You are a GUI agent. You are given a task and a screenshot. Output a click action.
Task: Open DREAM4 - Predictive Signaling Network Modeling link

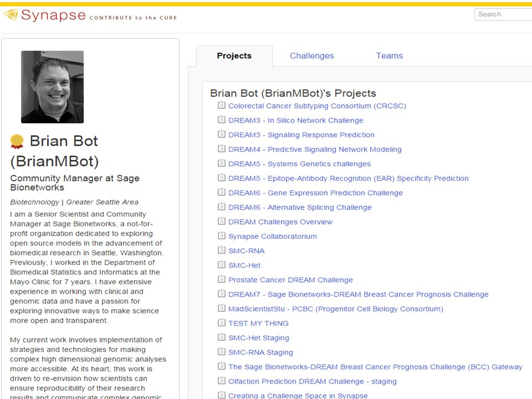pos(315,149)
